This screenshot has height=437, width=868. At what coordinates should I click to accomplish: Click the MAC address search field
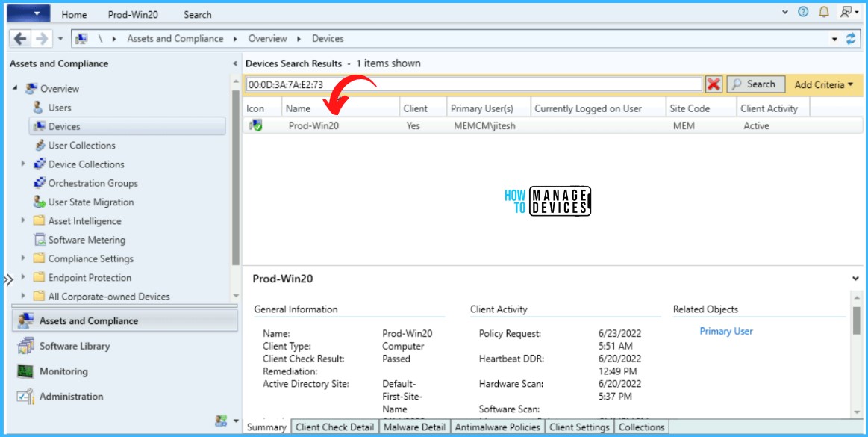click(474, 84)
